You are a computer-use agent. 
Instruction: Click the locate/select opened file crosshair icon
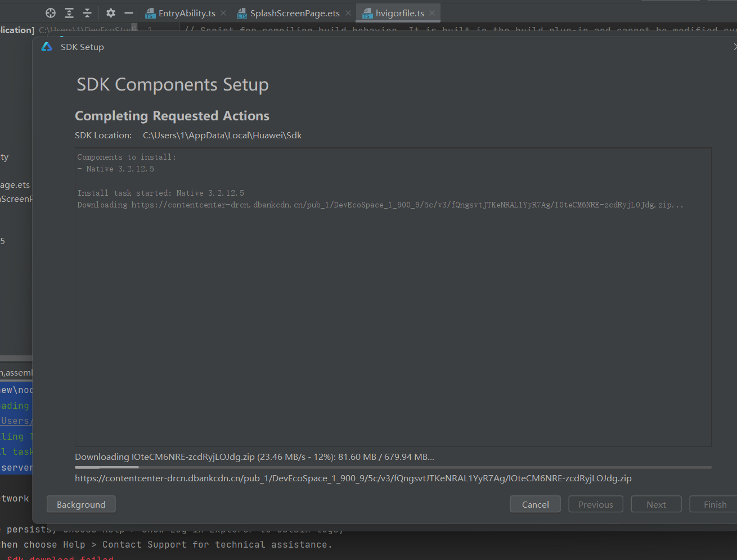pyautogui.click(x=51, y=13)
